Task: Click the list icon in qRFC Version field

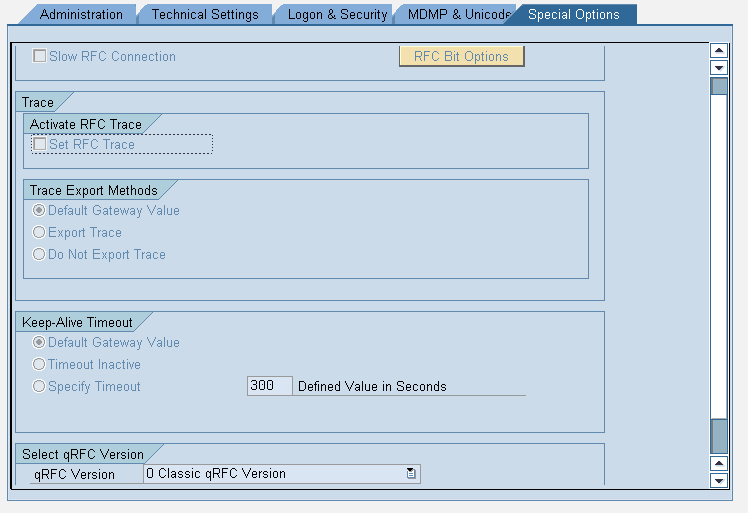Action: pyautogui.click(x=411, y=474)
